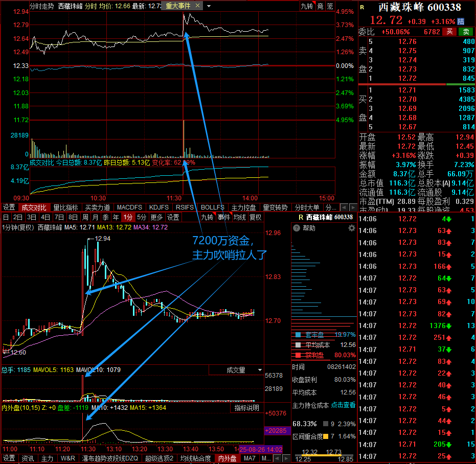Screen dimensions: 476x464
Task: Select the 1分 one-minute period
Action: (128, 217)
